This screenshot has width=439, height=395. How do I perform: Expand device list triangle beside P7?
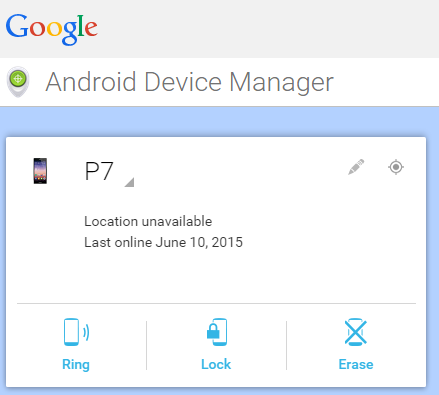[129, 182]
